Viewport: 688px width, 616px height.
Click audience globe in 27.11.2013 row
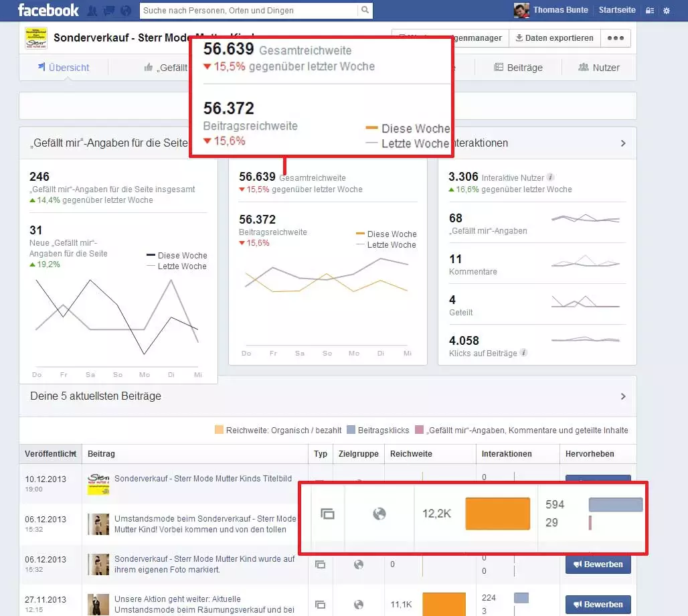click(359, 605)
